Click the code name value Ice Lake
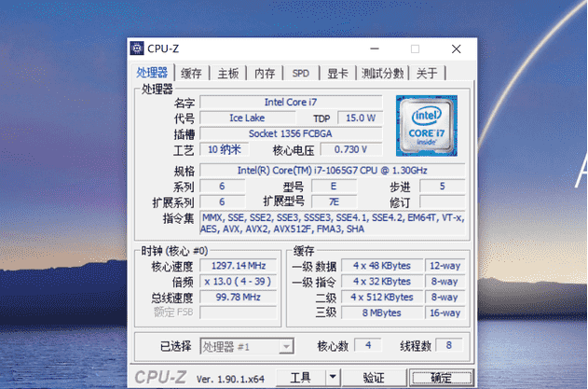The height and width of the screenshot is (389, 588). click(x=248, y=118)
